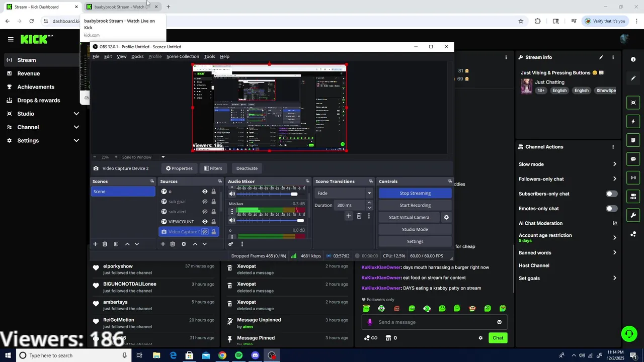The height and width of the screenshot is (362, 644).
Task: Click Deactivate button for capture device
Action: point(247,168)
